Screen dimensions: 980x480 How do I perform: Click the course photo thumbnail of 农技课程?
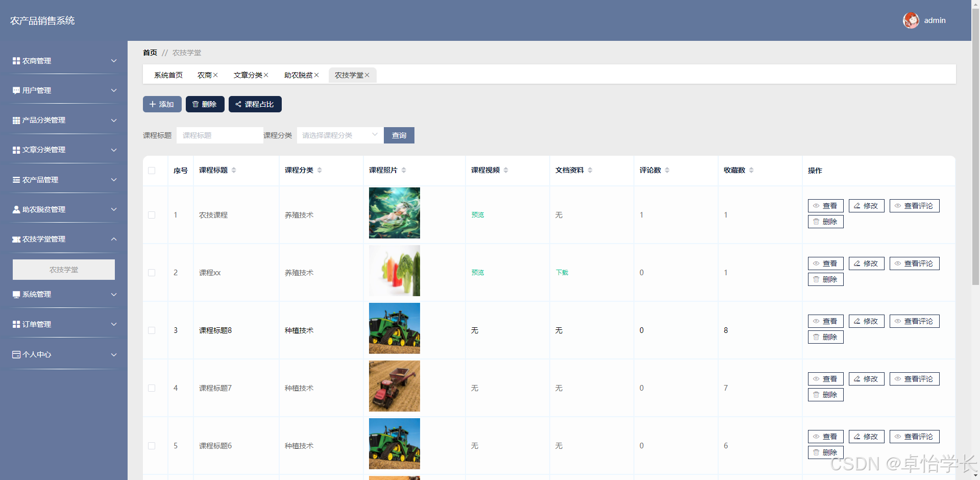point(395,213)
